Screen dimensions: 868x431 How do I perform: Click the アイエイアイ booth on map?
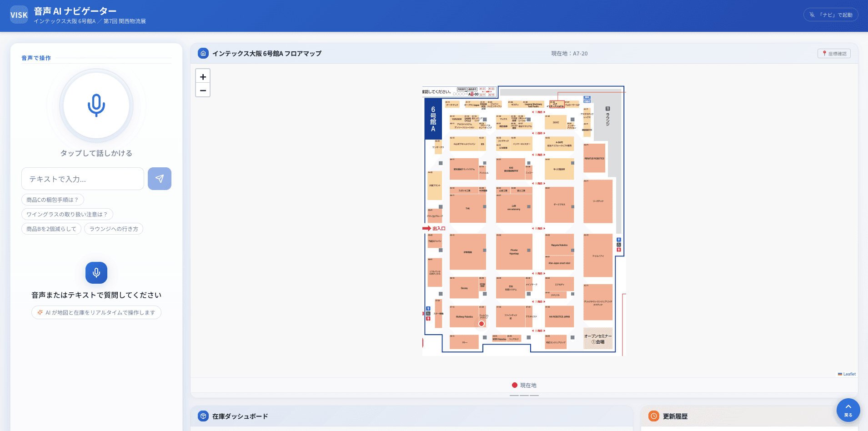point(598,256)
